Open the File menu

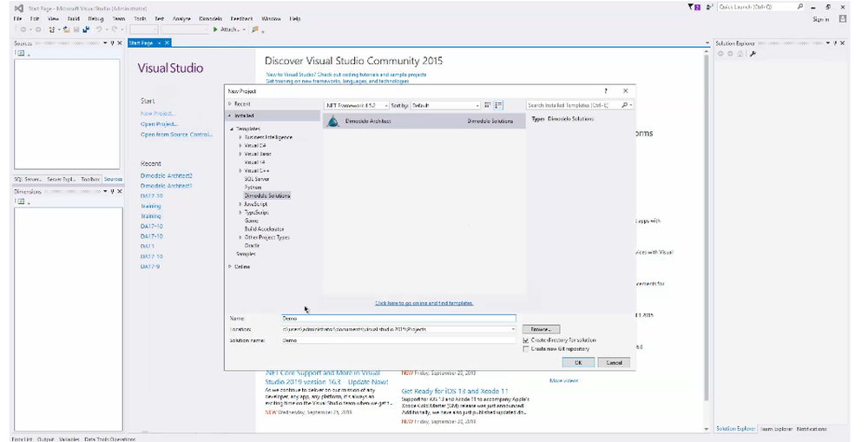(17, 18)
